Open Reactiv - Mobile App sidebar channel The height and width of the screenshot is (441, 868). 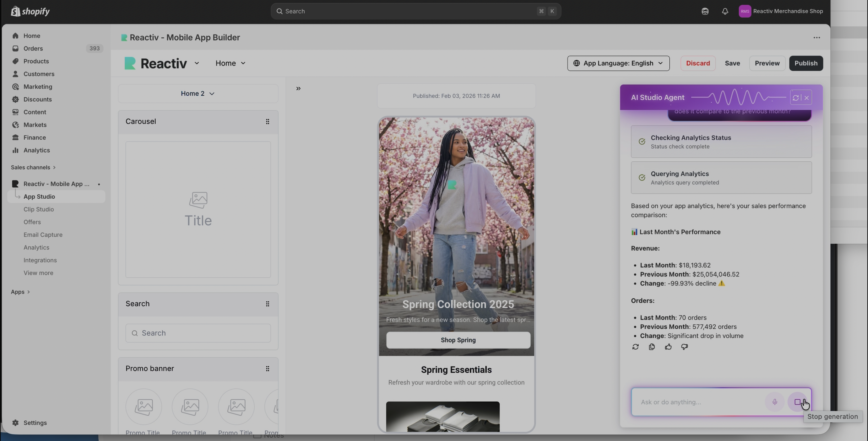tap(56, 184)
